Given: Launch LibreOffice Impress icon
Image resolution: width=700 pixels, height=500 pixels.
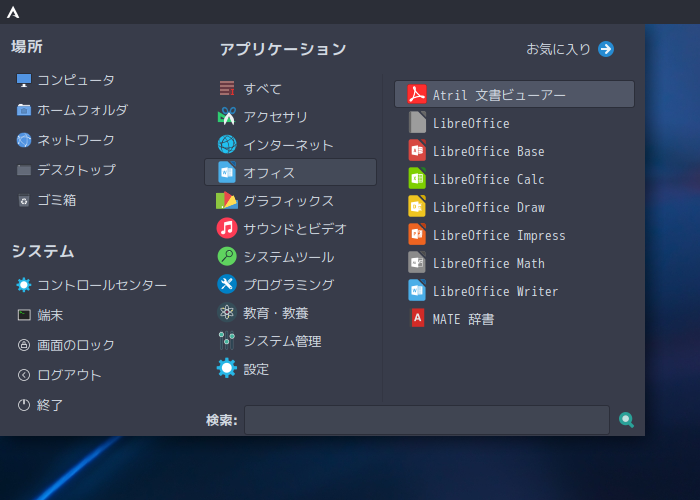Looking at the screenshot, I should (417, 234).
